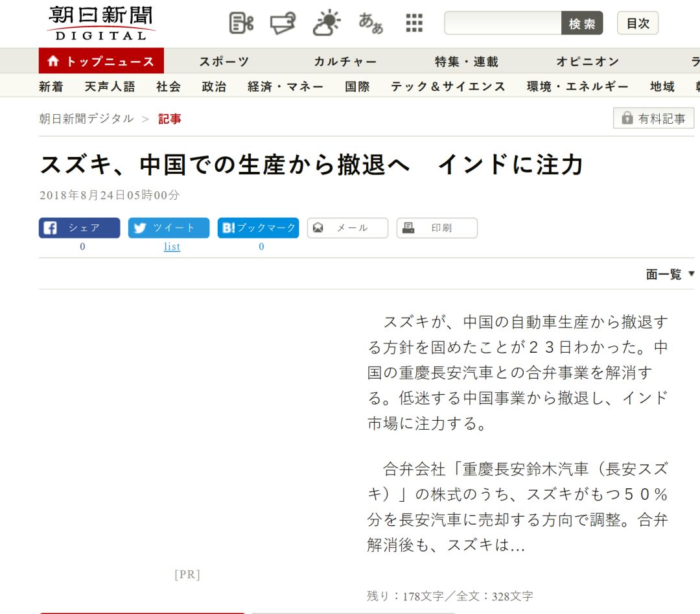Open the 地域 submenu item
Image resolution: width=700 pixels, height=614 pixels.
662,86
